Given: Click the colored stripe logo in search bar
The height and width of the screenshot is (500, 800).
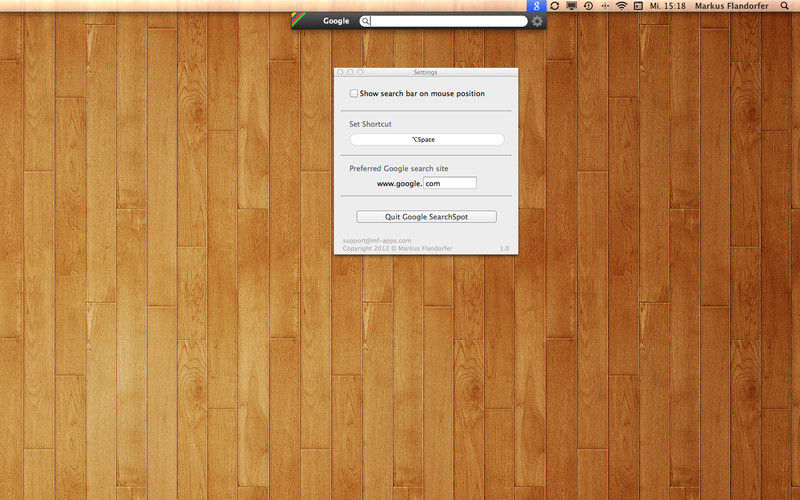Looking at the screenshot, I should (298, 20).
